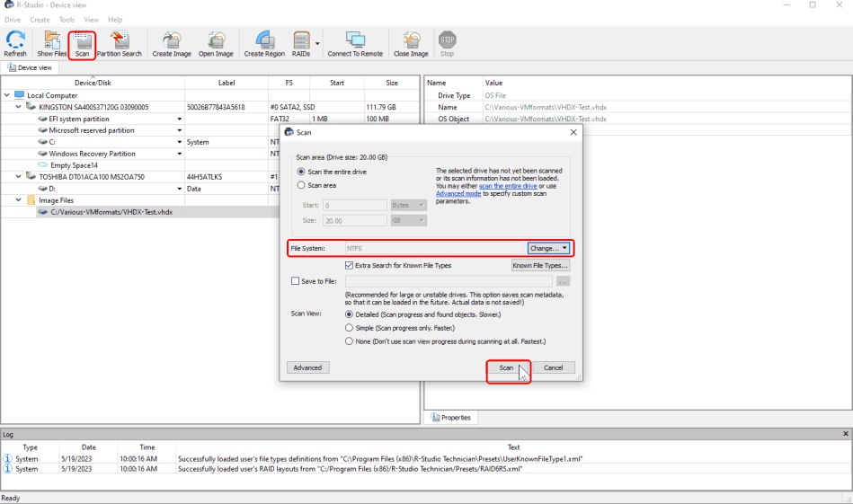Toggle Extra Search for Known File Types
The width and height of the screenshot is (853, 504).
coord(350,265)
